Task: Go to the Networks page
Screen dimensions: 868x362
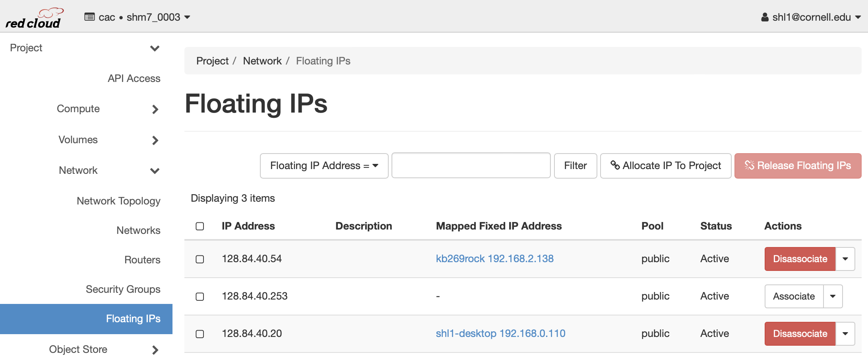Action: pyautogui.click(x=138, y=230)
